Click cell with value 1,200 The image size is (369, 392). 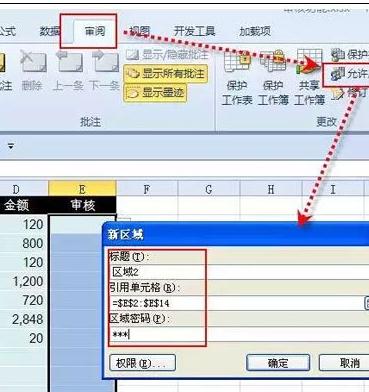tap(24, 281)
